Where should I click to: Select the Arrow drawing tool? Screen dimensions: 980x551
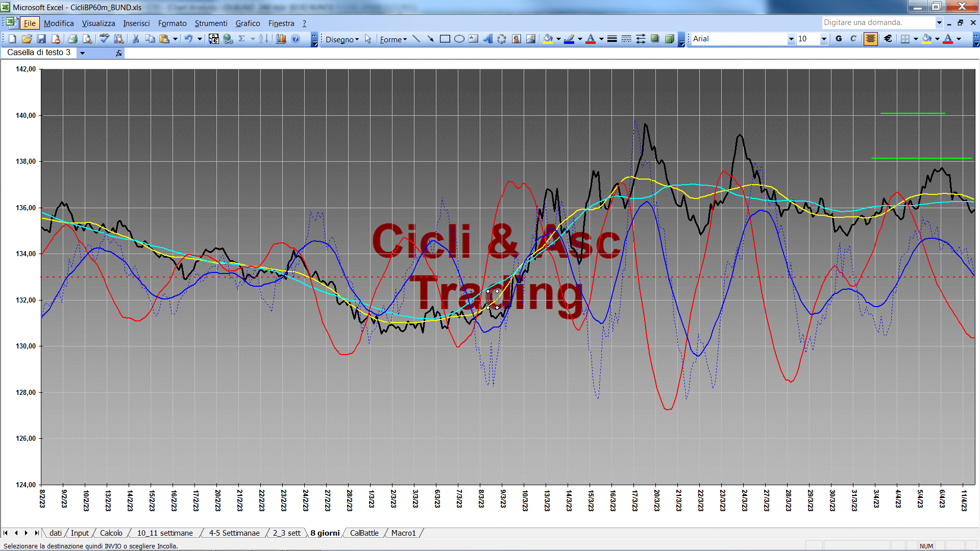tap(430, 39)
